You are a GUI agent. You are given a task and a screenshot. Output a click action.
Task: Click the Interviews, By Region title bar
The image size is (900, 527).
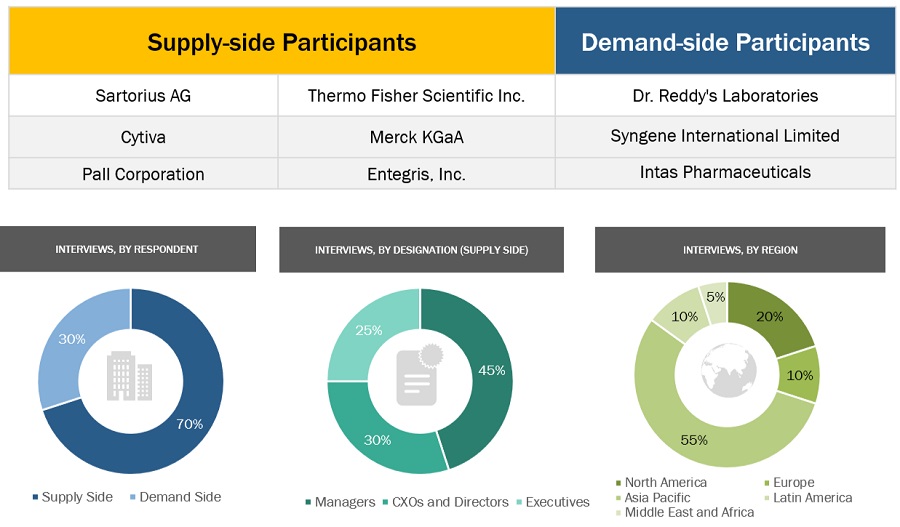pos(740,250)
